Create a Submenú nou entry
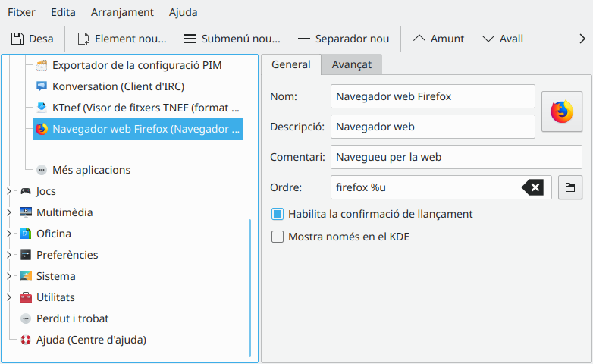 [231, 39]
